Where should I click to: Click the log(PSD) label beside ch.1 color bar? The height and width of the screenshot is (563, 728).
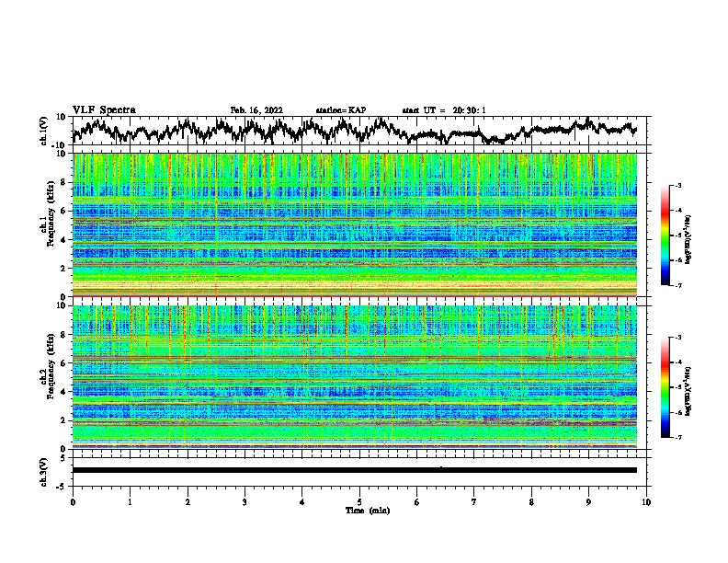tap(688, 240)
